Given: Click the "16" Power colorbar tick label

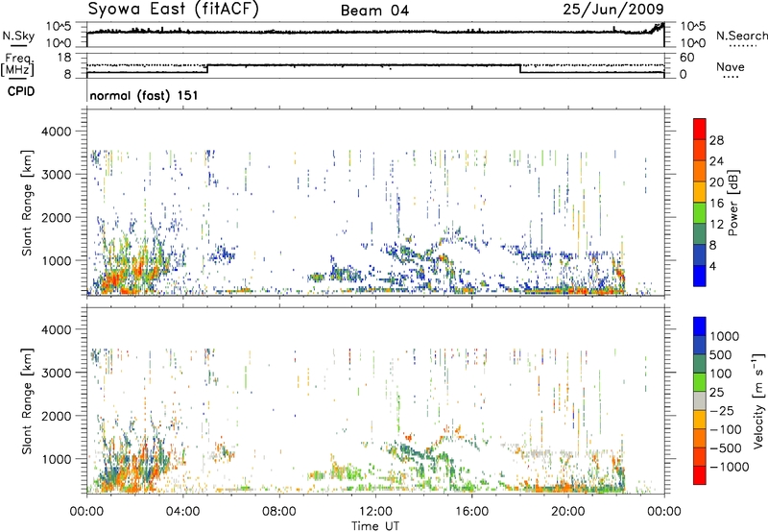Looking at the screenshot, I should (716, 204).
